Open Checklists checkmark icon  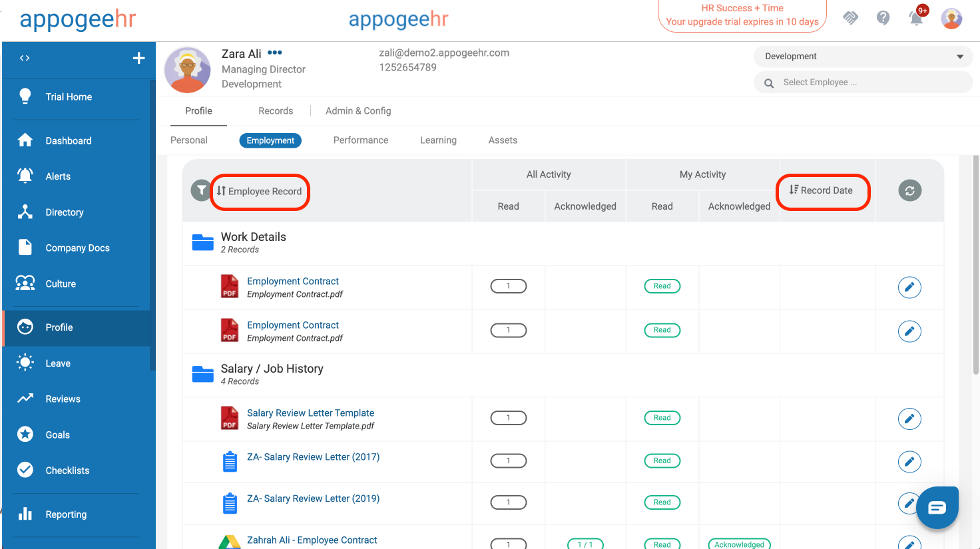click(x=25, y=470)
